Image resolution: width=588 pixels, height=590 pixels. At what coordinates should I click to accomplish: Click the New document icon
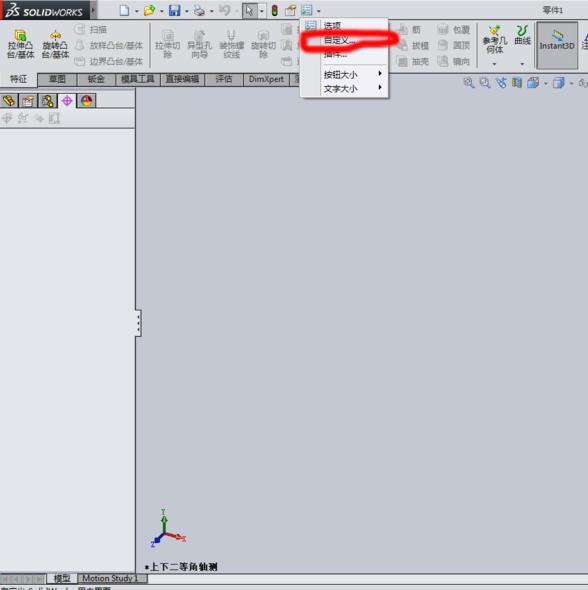124,11
